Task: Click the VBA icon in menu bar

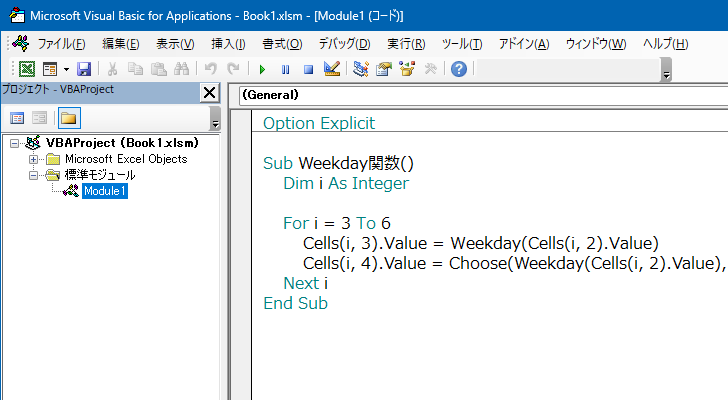Action: click(20, 44)
